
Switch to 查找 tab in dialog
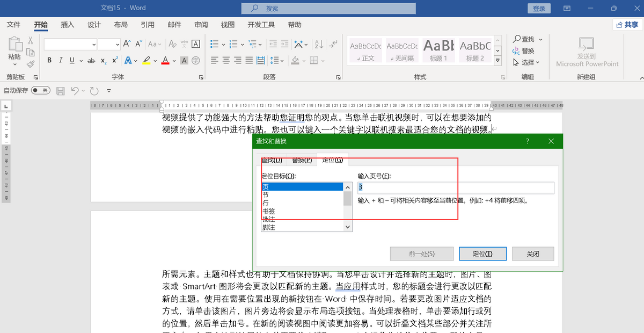[x=272, y=160]
